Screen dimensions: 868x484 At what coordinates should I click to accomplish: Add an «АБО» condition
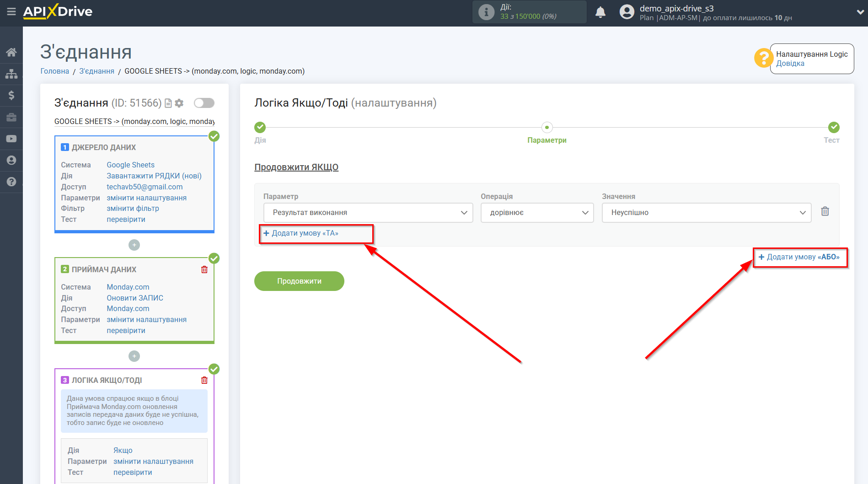(799, 257)
